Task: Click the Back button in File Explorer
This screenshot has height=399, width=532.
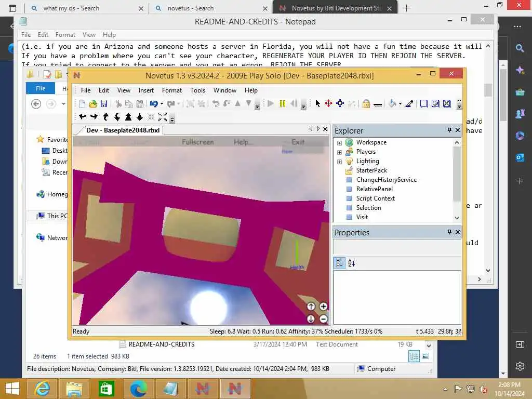Action: click(36, 103)
